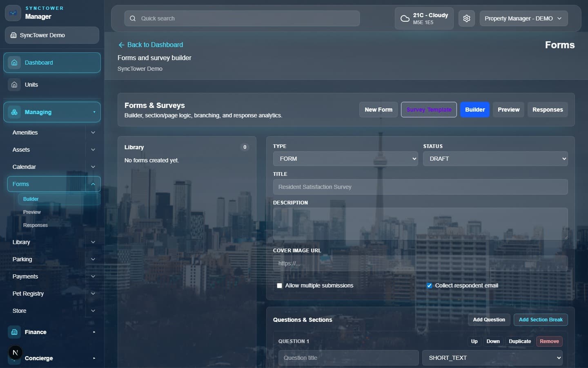Expand the Assets chevron

(x=93, y=150)
